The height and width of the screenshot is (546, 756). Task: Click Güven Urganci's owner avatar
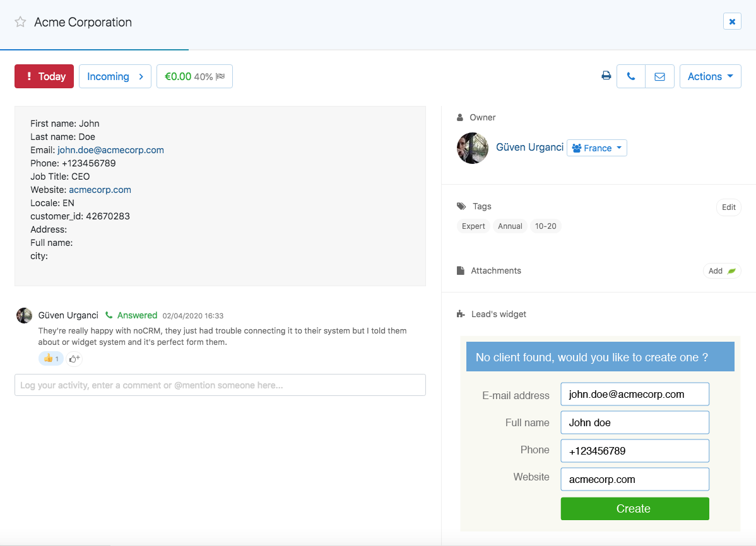(472, 148)
